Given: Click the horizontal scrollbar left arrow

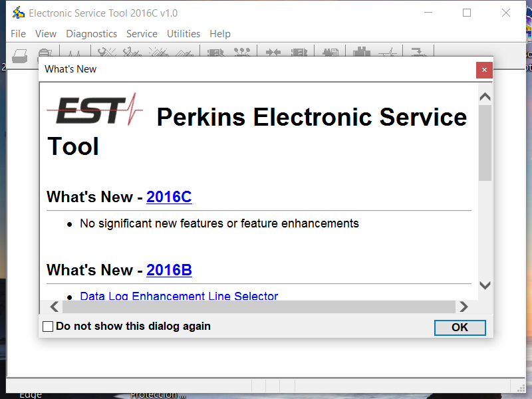Looking at the screenshot, I should (x=55, y=307).
